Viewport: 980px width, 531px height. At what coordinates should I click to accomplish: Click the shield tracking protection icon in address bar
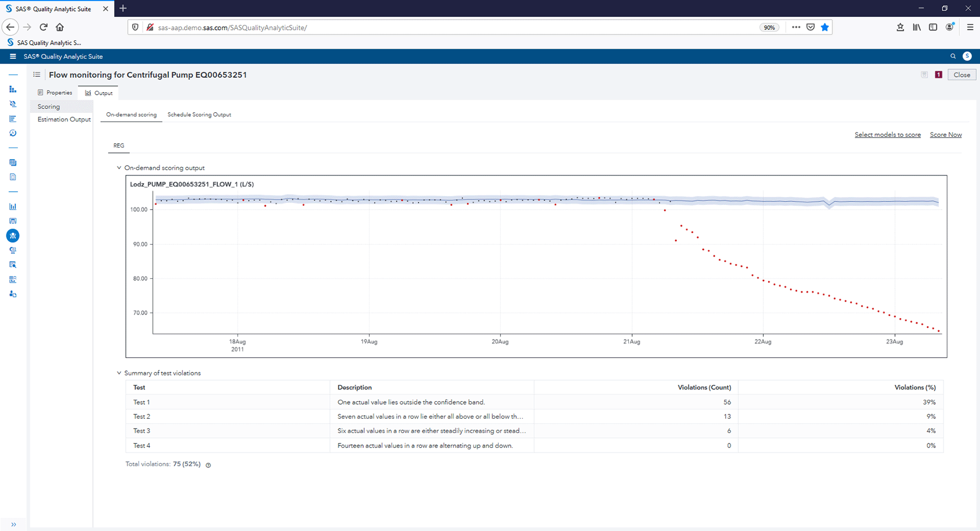[136, 27]
